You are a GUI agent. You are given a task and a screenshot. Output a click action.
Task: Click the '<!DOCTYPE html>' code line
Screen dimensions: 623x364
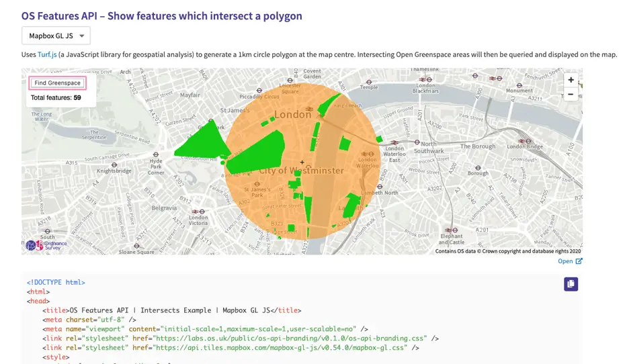56,282
